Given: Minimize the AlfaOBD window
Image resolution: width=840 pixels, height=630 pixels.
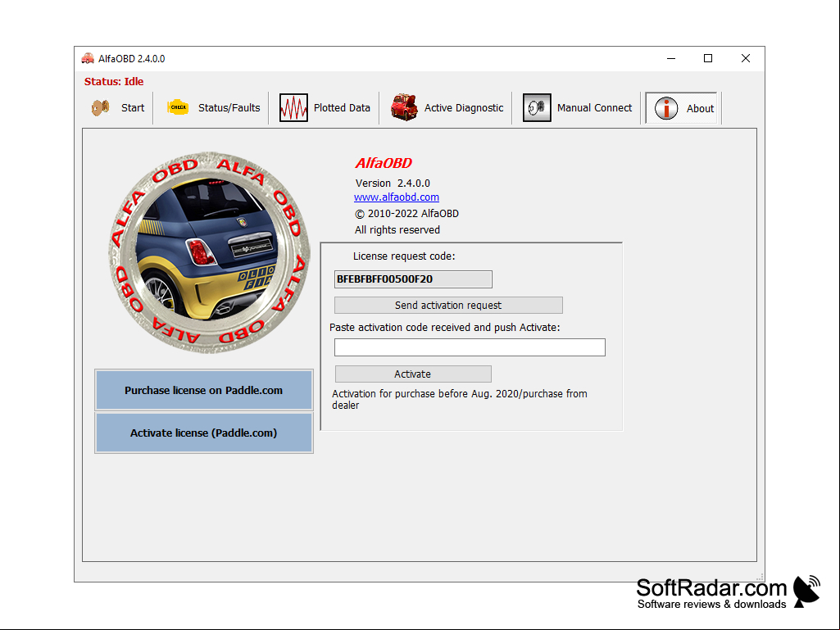Looking at the screenshot, I should pyautogui.click(x=671, y=58).
